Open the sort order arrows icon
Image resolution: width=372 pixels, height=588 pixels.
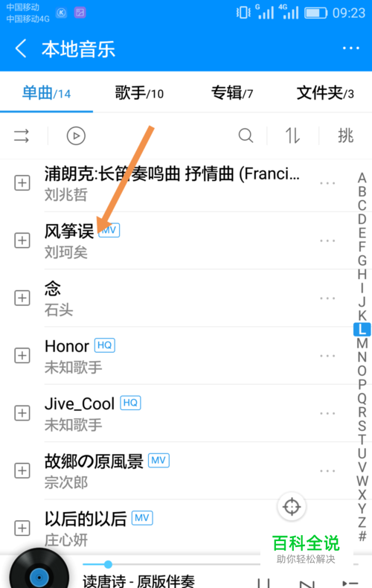292,135
